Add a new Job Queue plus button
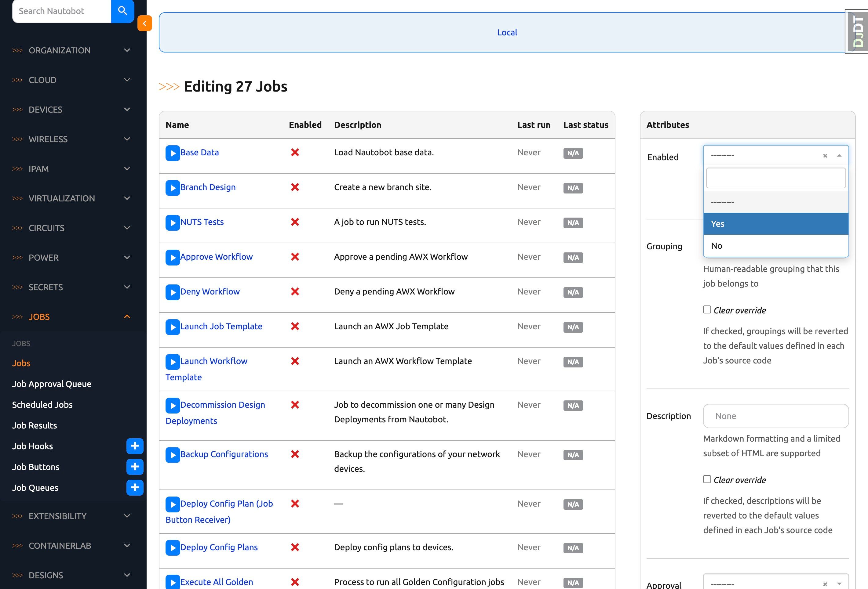Image resolution: width=868 pixels, height=589 pixels. tap(135, 487)
